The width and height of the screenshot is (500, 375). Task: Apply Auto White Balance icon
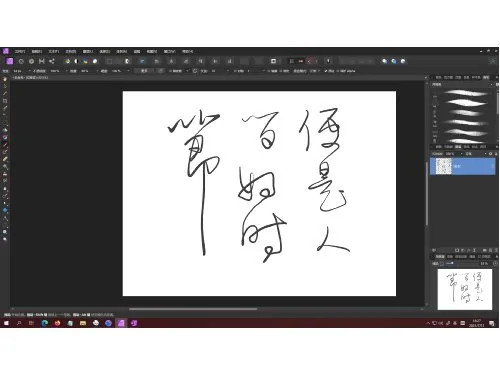coord(95,61)
